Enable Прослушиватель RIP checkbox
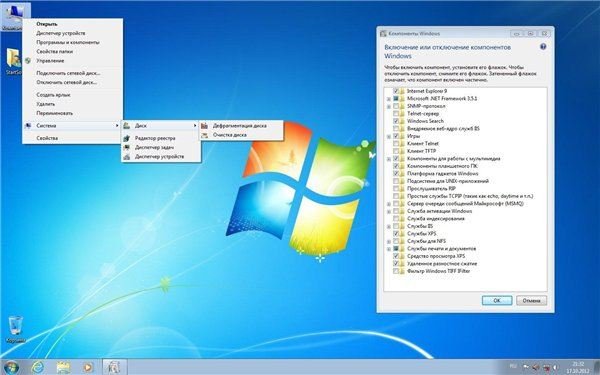The image size is (600, 375). [396, 189]
